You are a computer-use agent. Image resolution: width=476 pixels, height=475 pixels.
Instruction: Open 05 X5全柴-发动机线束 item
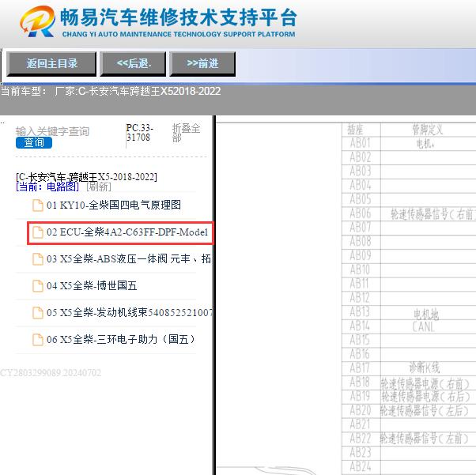pos(130,312)
